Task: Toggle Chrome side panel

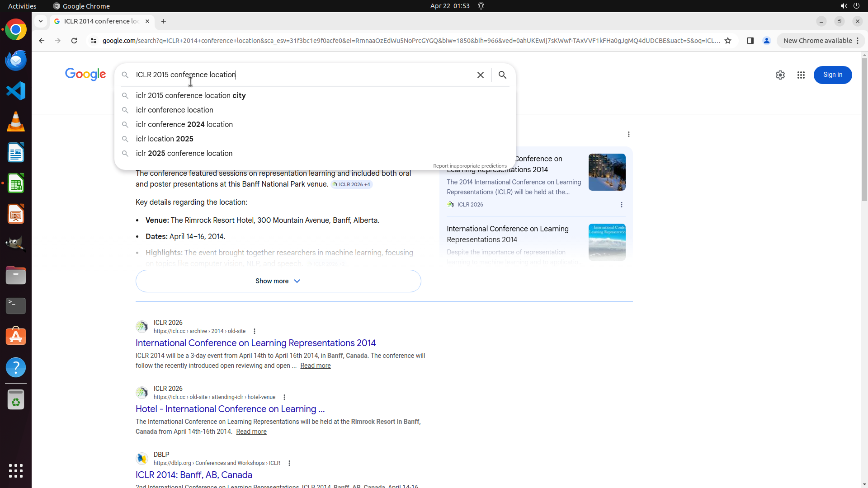Action: point(750,41)
